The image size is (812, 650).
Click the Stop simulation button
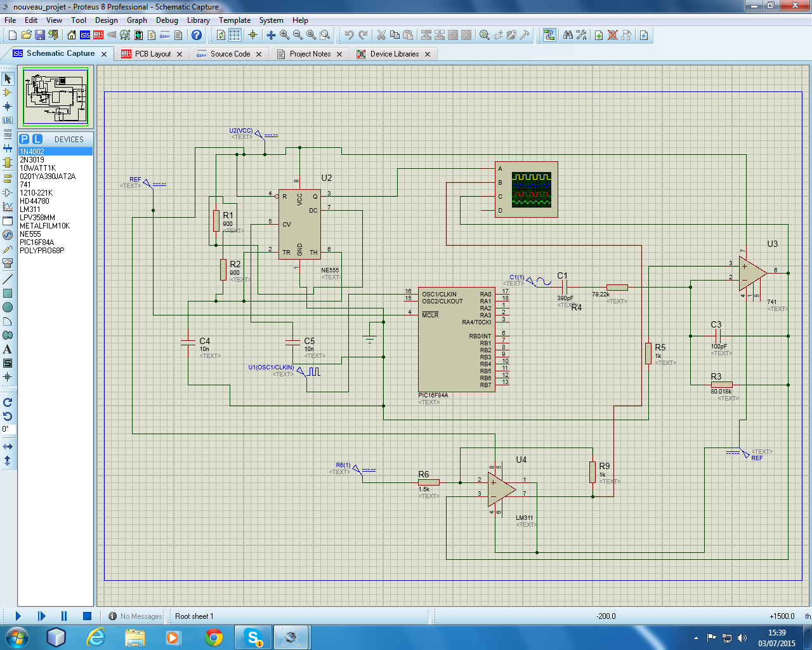pos(87,616)
